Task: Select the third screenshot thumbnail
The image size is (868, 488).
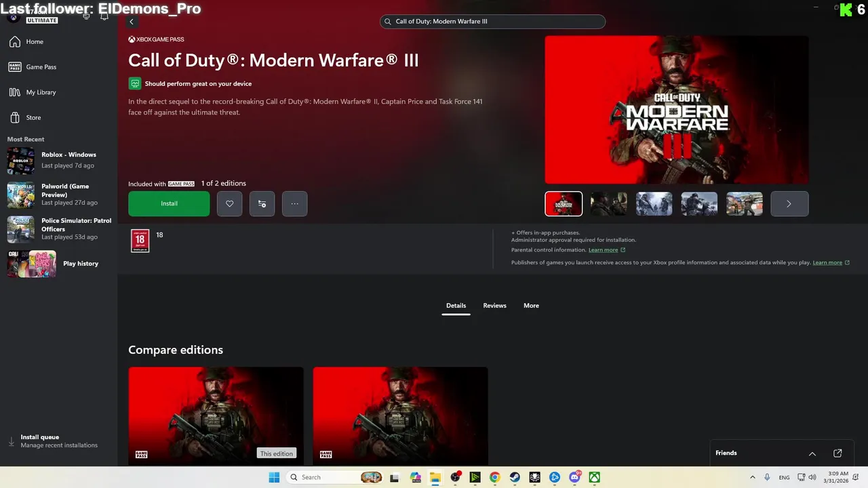Action: [654, 203]
